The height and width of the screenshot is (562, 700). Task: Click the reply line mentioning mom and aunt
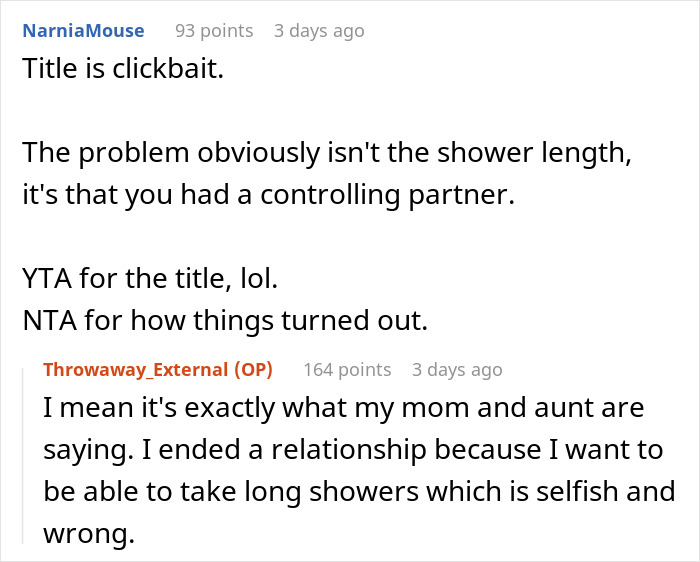click(344, 409)
